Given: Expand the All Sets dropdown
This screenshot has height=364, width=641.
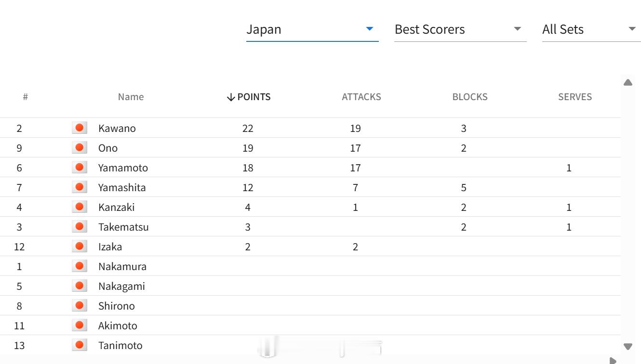Looking at the screenshot, I should (591, 29).
